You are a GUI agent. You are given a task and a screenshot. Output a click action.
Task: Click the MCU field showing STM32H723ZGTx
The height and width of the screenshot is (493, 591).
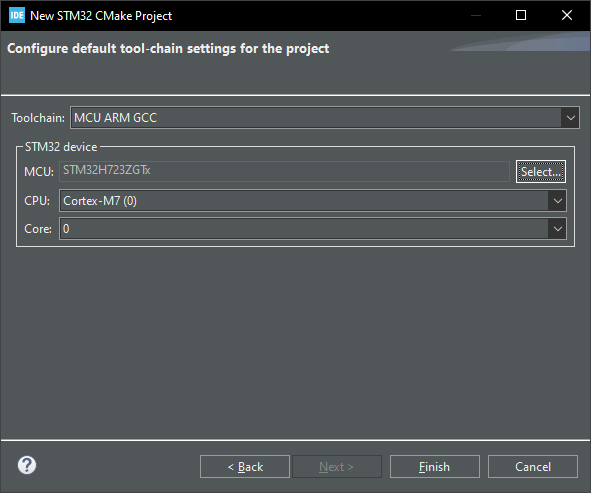click(x=285, y=171)
